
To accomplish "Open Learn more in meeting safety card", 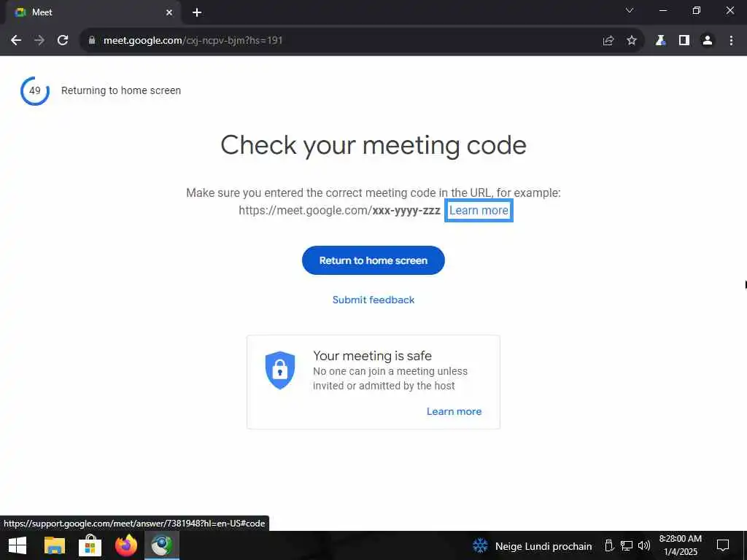I will pos(454,411).
